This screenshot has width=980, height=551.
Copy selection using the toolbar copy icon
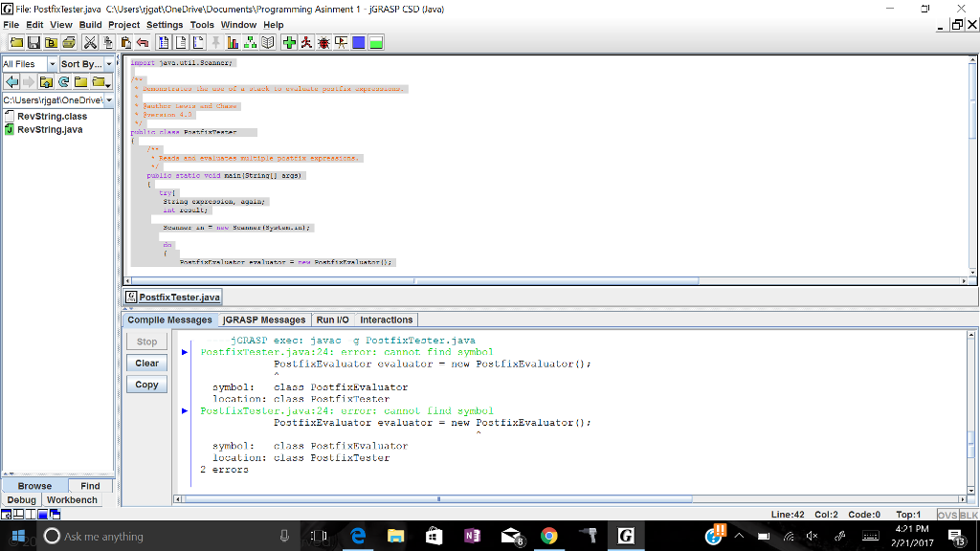107,42
